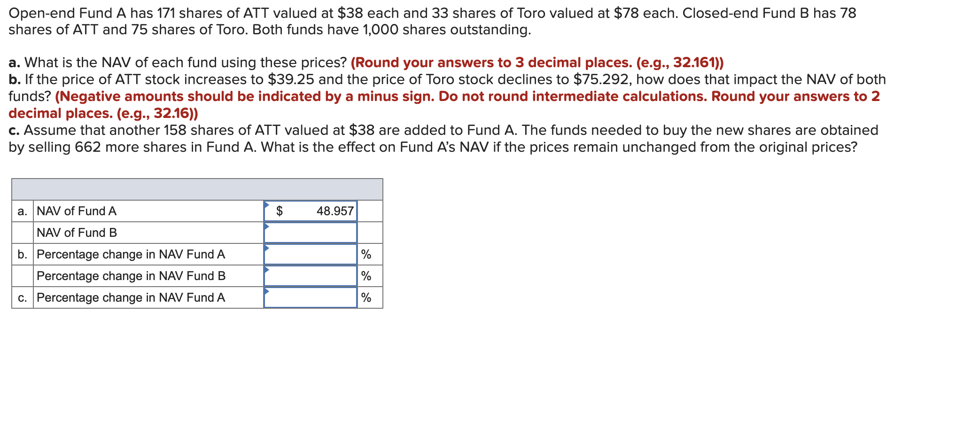This screenshot has height=437, width=980.
Task: Click the percent sign beside Fund B row
Action: (366, 276)
